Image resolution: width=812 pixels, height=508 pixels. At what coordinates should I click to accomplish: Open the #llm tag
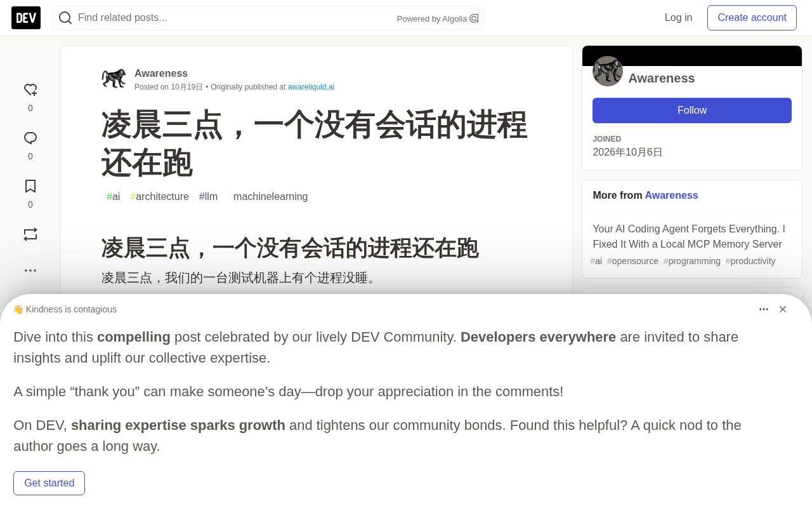pyautogui.click(x=208, y=197)
